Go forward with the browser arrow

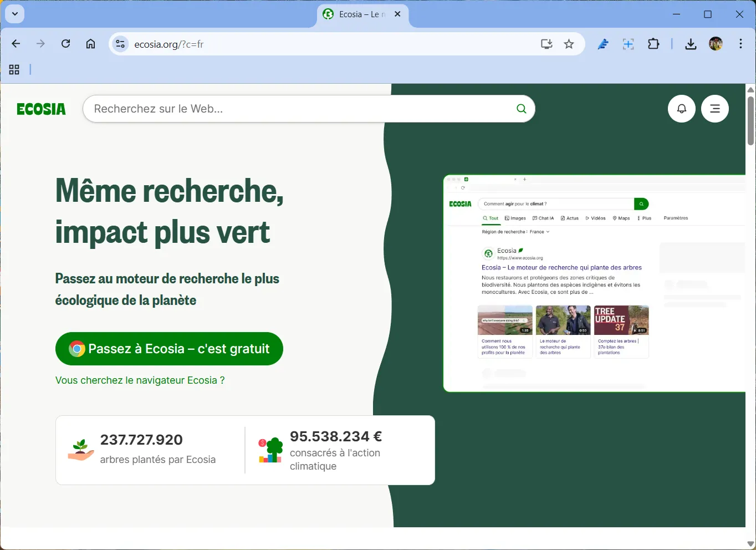pyautogui.click(x=40, y=44)
